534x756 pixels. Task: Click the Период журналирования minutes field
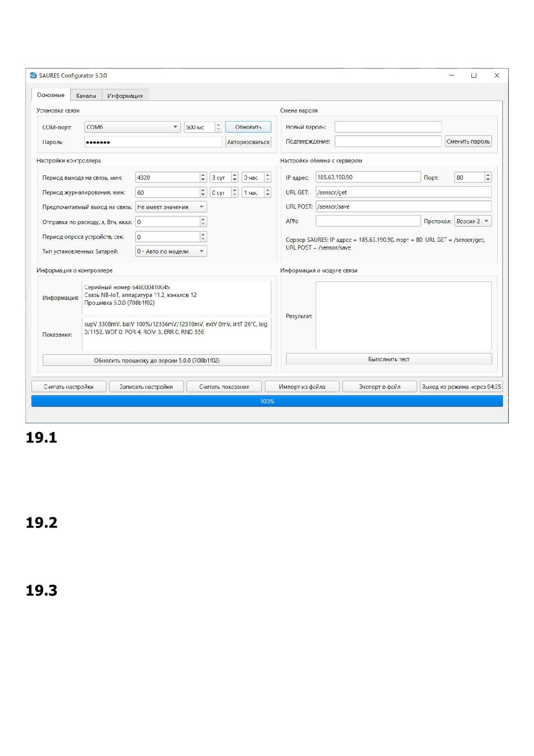[x=171, y=193]
